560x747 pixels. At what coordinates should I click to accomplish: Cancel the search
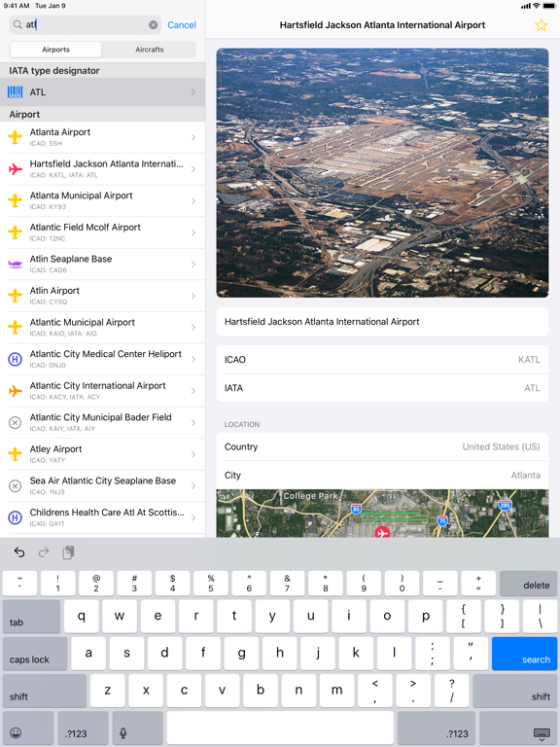[x=182, y=24]
